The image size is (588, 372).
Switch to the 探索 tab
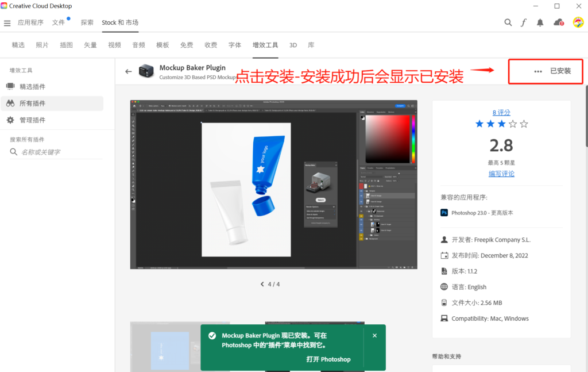pos(87,22)
